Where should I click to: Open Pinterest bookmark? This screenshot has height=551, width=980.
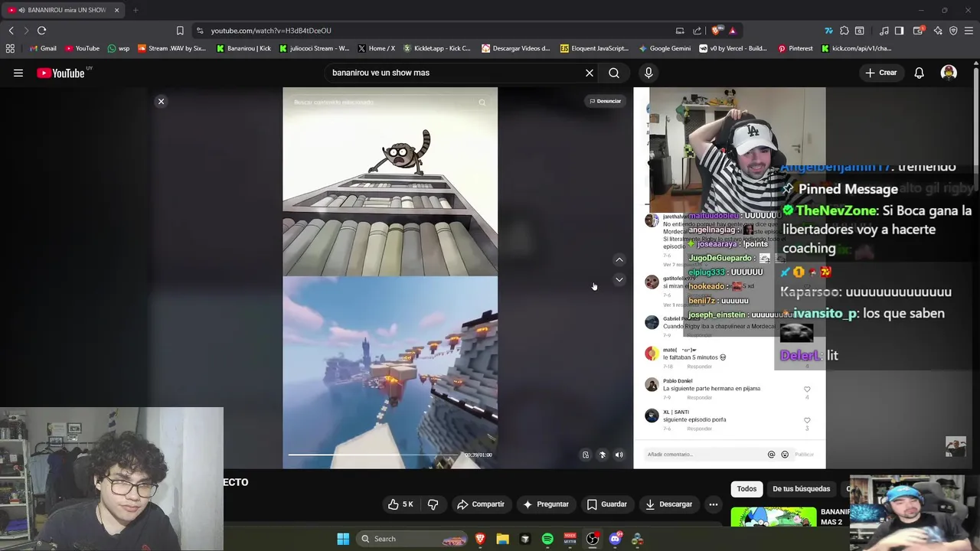click(795, 48)
